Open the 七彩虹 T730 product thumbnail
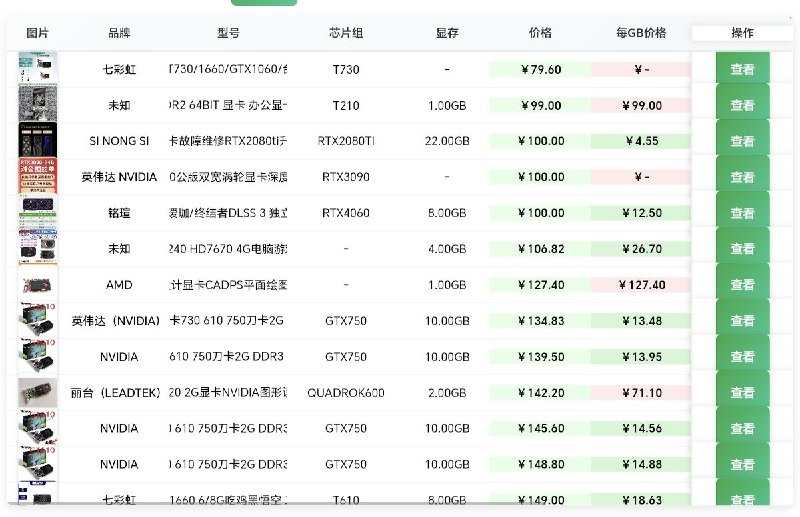Image resolution: width=800 pixels, height=517 pixels. [38, 69]
